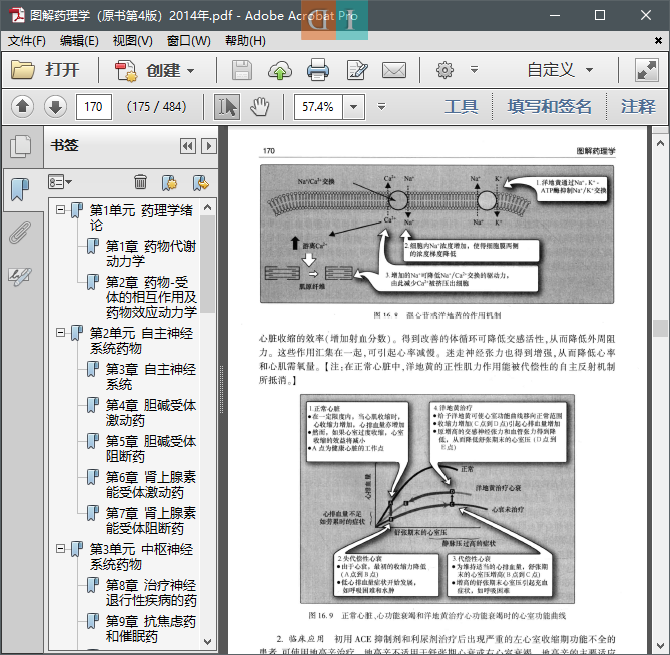Screen dimensions: 670x655
Task: Open the signatures panel icon
Action: [20, 276]
